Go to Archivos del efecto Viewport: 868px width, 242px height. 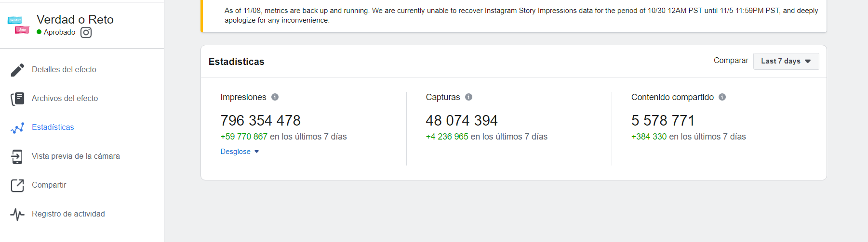[x=65, y=99]
